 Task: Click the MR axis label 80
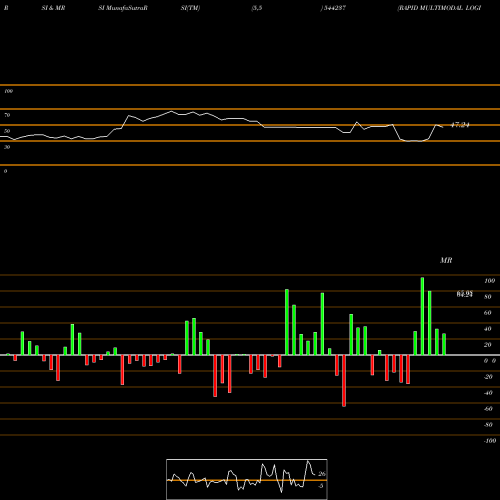(488, 297)
